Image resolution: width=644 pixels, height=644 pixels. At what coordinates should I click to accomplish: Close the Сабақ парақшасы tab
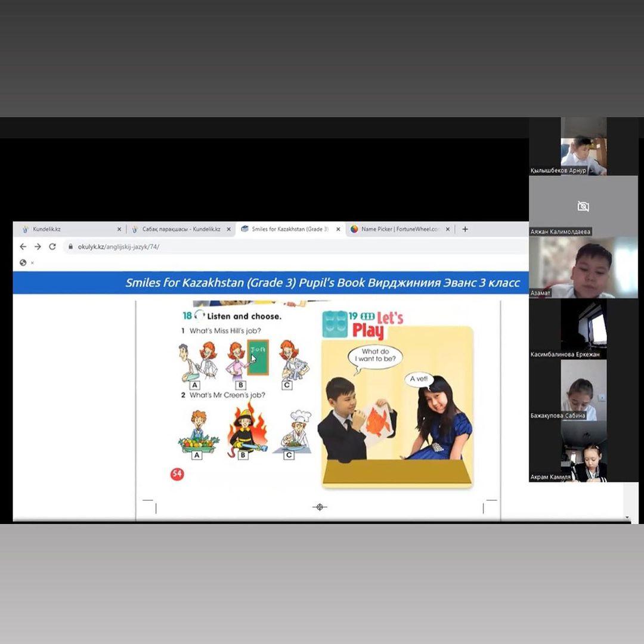(229, 229)
